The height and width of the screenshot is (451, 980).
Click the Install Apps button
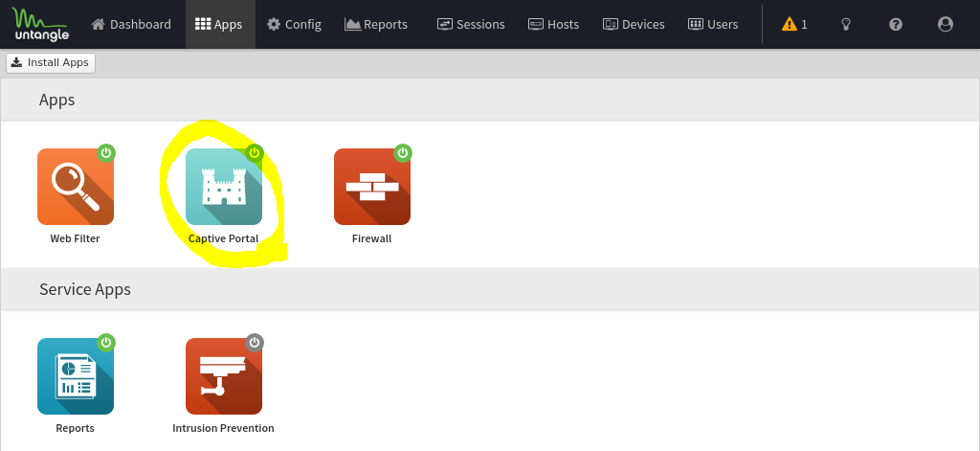point(51,62)
